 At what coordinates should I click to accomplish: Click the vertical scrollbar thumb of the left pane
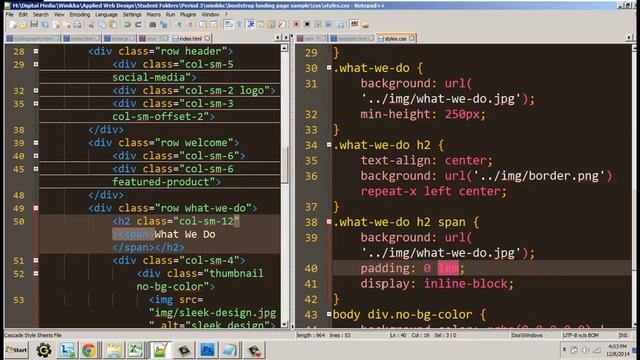click(x=284, y=164)
